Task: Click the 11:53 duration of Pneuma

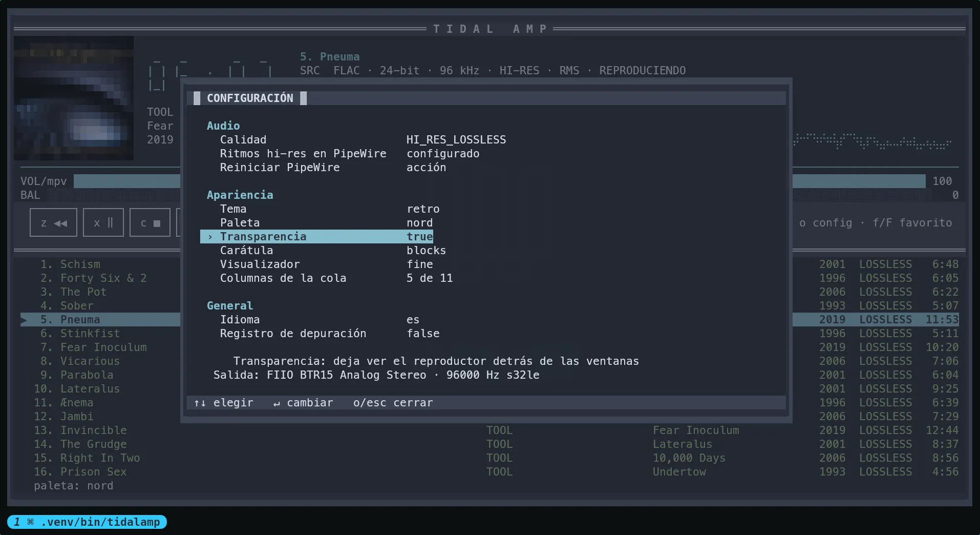Action: [942, 319]
